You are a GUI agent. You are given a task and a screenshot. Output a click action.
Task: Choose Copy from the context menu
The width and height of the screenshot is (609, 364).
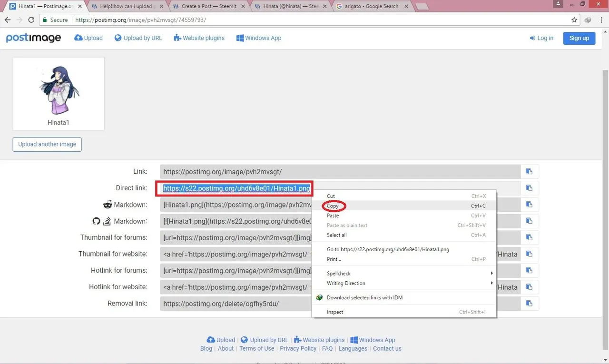tap(404, 206)
